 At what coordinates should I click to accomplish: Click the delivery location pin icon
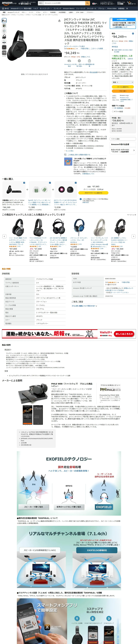pyautogui.click(x=113, y=50)
